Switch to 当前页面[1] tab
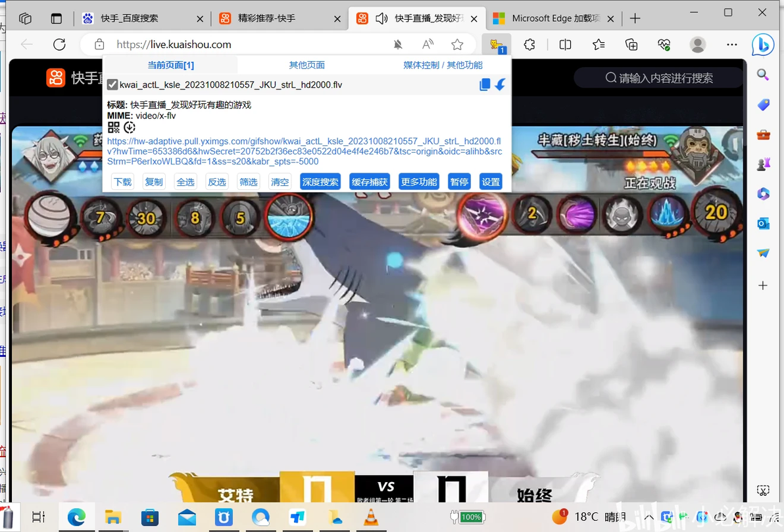784x532 pixels. pyautogui.click(x=170, y=65)
